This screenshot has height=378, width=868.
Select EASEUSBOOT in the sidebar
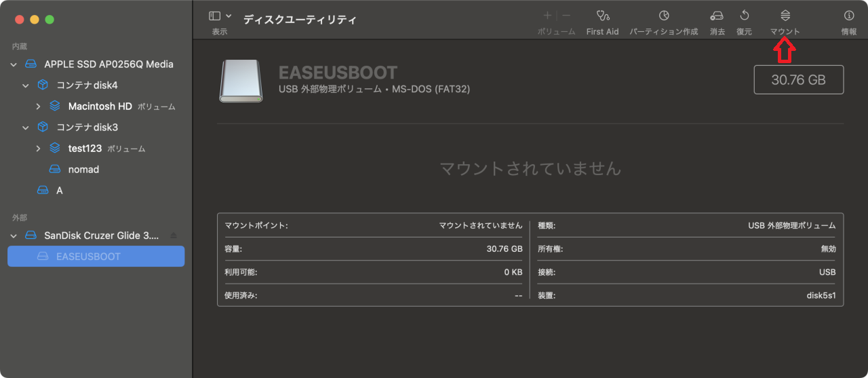(88, 257)
